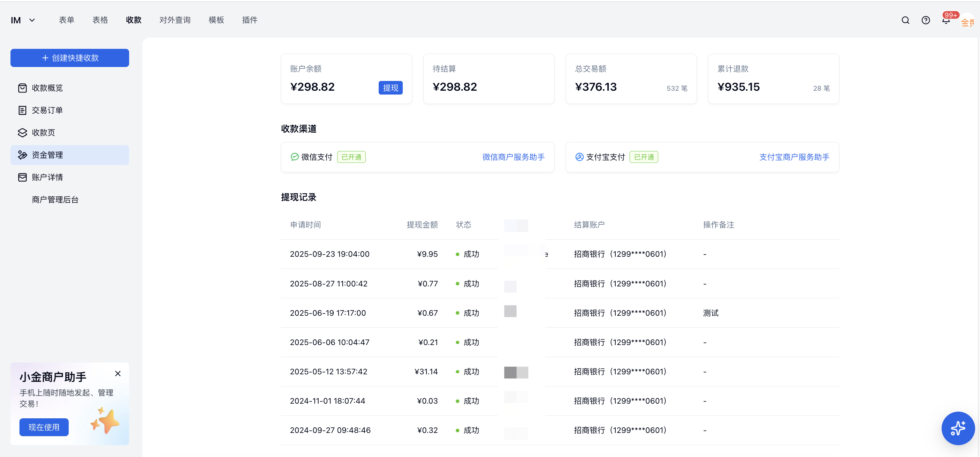Open 交易订单 in the sidebar
The image size is (980, 457).
69,110
